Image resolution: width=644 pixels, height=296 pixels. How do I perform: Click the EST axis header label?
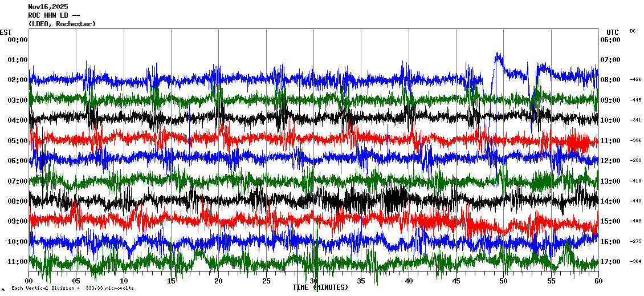pyautogui.click(x=5, y=32)
